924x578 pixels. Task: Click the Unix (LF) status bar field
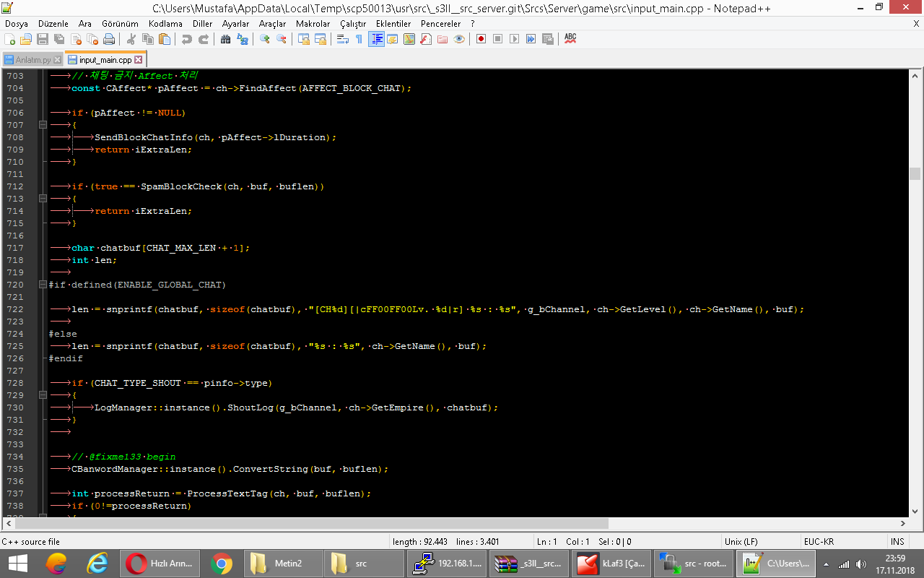point(762,542)
